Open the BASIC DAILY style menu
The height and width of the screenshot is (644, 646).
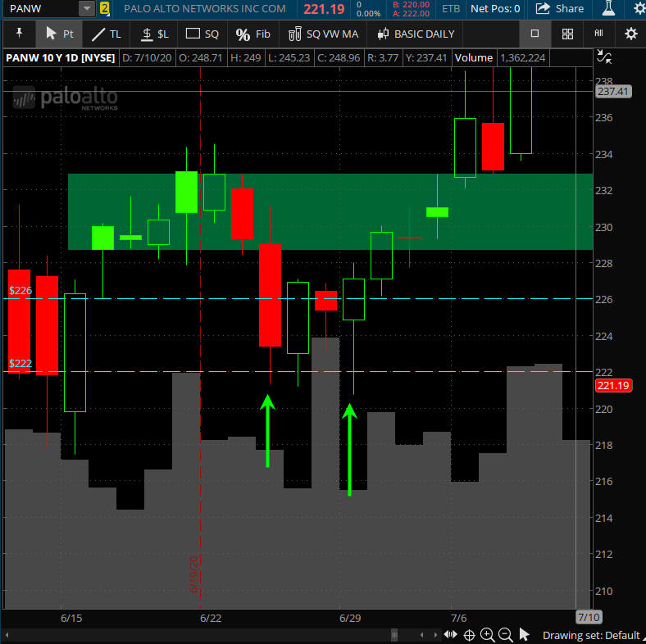click(416, 34)
